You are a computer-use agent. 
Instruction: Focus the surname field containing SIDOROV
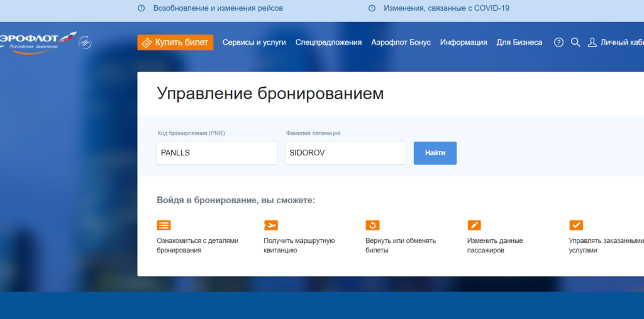(345, 153)
